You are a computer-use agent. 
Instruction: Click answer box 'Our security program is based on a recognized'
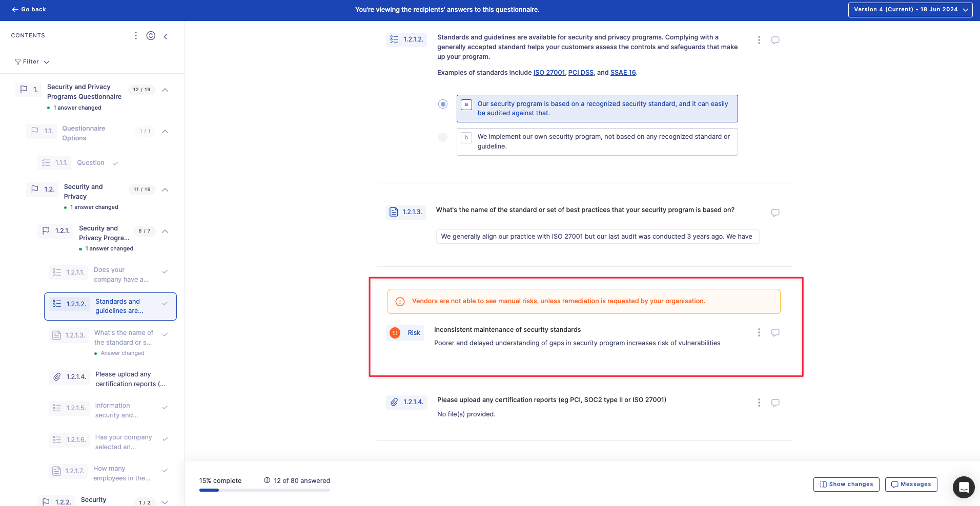(597, 109)
